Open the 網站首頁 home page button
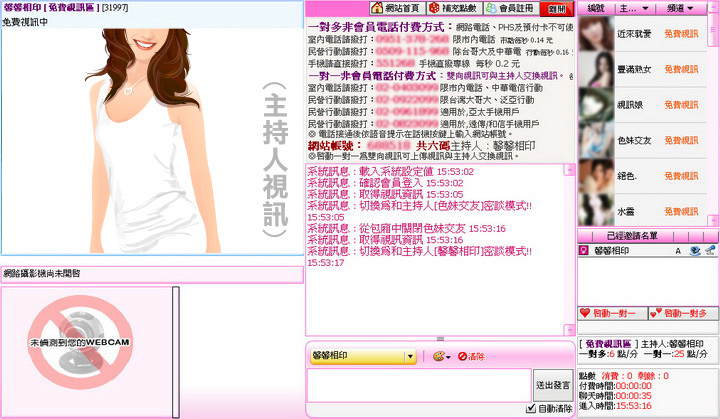Viewport: 720px width, 419px height. coord(396,8)
